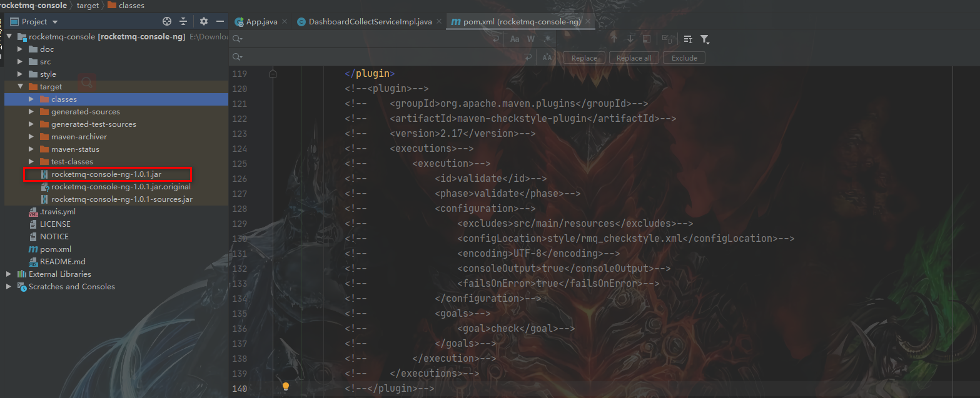The image size is (980, 398).
Task: Expand the generated-sources folder
Action: tap(31, 112)
